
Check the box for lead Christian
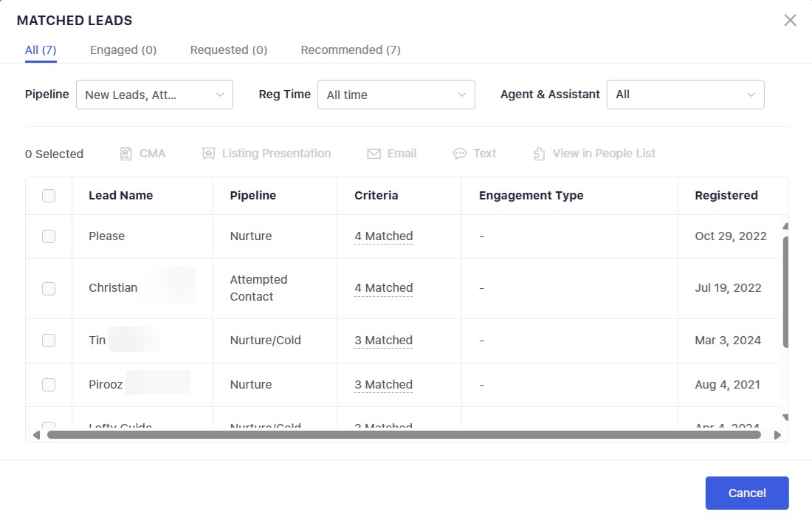(49, 289)
